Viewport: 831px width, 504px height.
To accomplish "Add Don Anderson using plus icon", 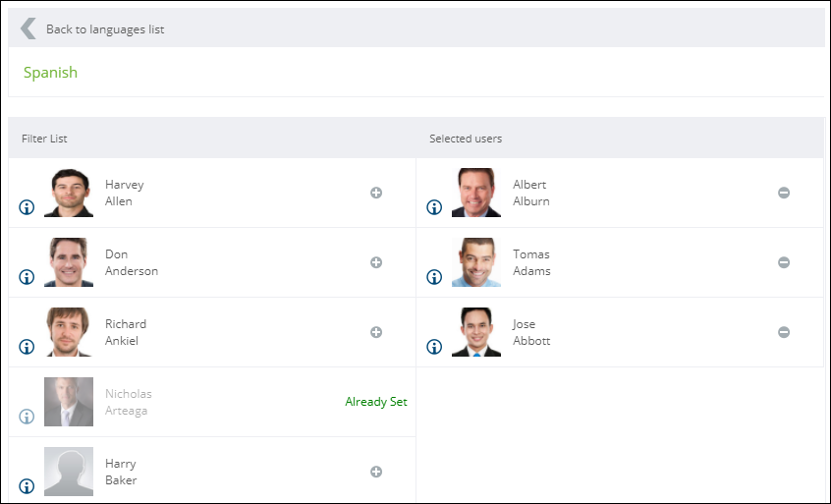I will pyautogui.click(x=376, y=262).
